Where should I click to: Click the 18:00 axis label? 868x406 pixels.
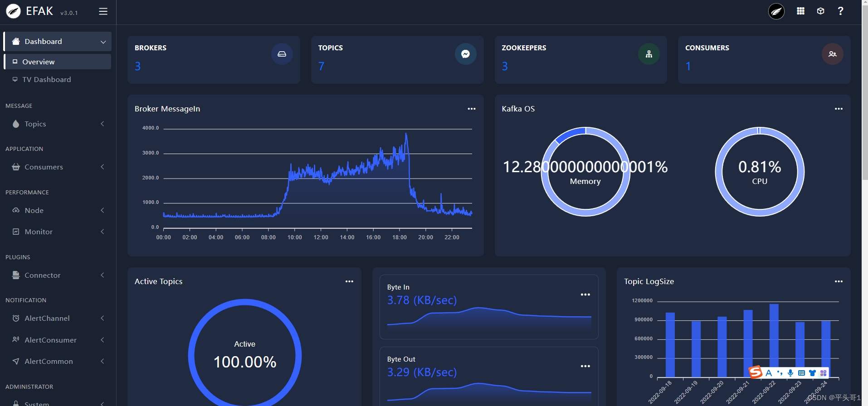400,237
